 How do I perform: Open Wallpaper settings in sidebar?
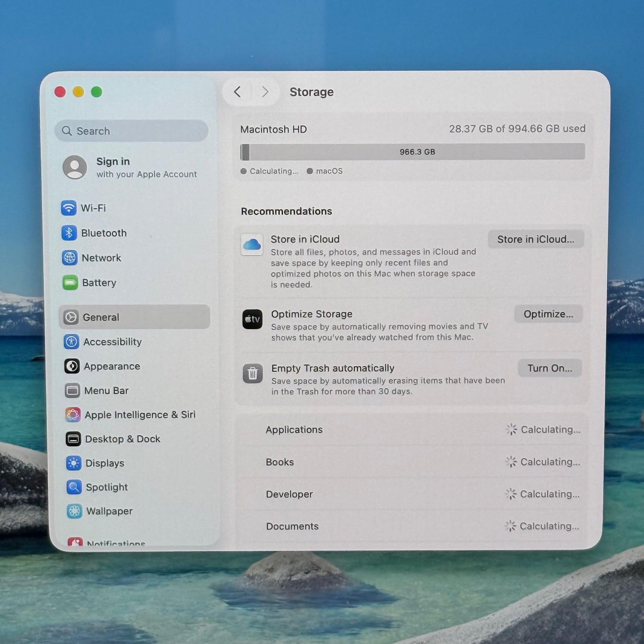(x=109, y=511)
